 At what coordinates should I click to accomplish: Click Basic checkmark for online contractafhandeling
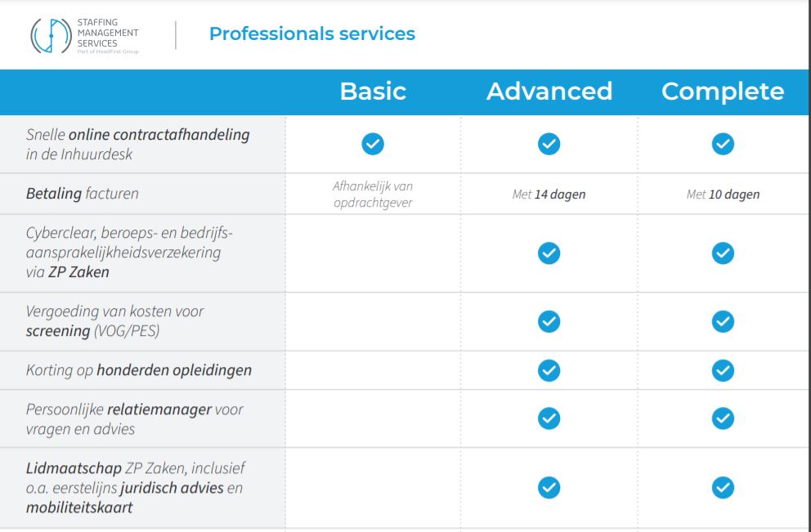(x=373, y=144)
